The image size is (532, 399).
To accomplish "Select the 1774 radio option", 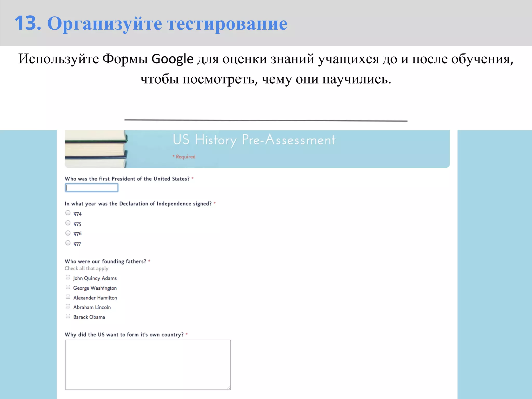I will coord(68,213).
